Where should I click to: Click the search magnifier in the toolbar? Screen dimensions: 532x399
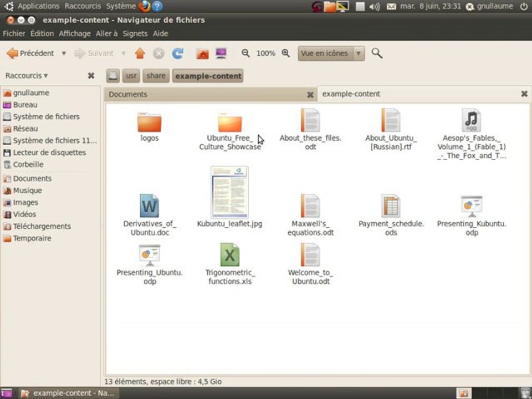[x=377, y=53]
